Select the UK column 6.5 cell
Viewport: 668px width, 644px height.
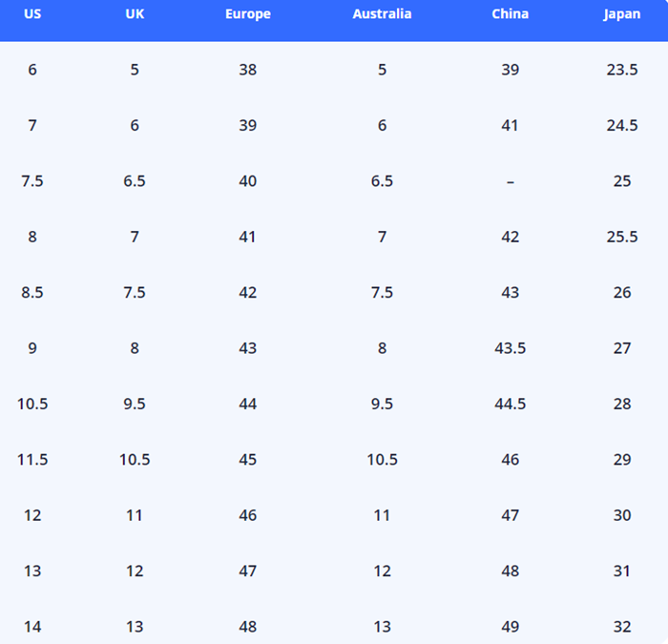[x=135, y=181]
